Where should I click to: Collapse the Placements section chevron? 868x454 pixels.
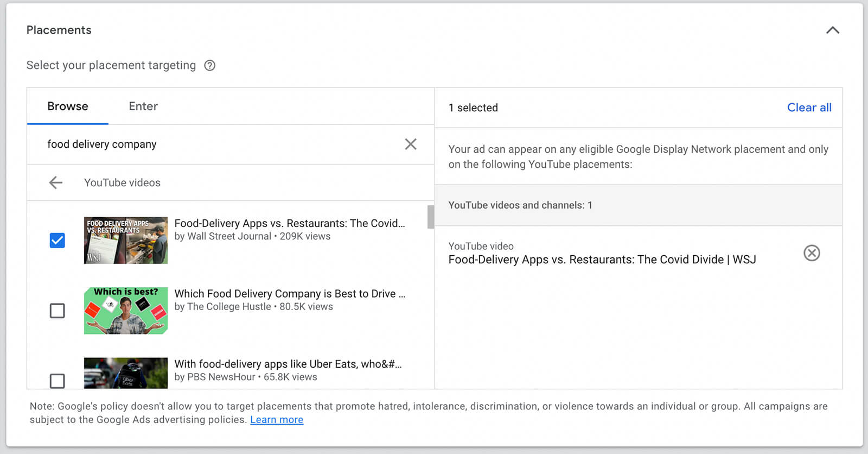[832, 30]
